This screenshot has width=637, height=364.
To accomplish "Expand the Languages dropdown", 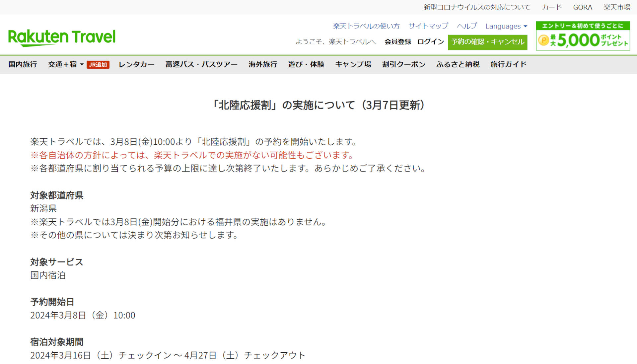I will (506, 26).
